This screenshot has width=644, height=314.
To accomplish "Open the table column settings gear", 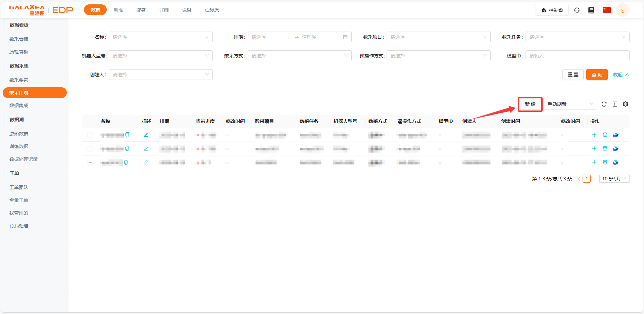I will coord(626,104).
